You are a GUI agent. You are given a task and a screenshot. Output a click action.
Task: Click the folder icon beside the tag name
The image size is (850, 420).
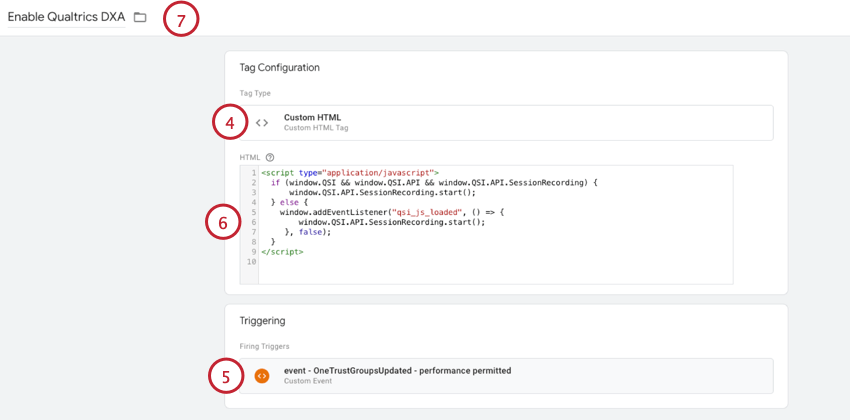point(140,18)
